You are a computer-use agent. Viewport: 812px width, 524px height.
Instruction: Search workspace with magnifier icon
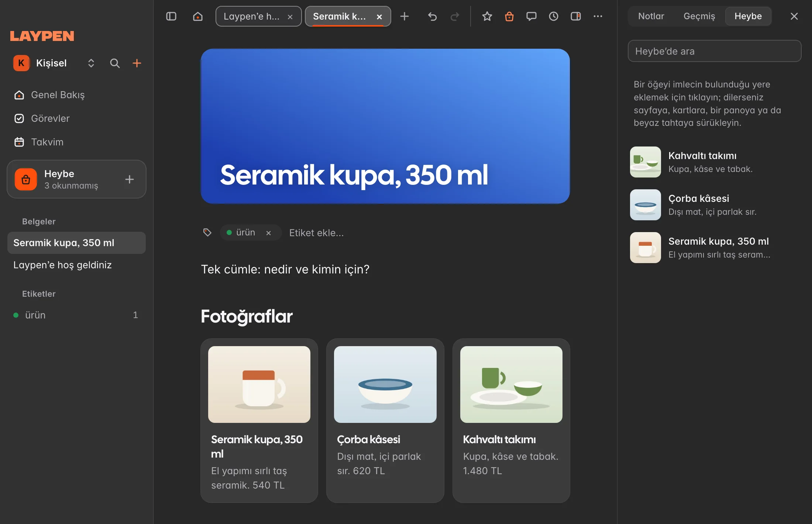[115, 63]
